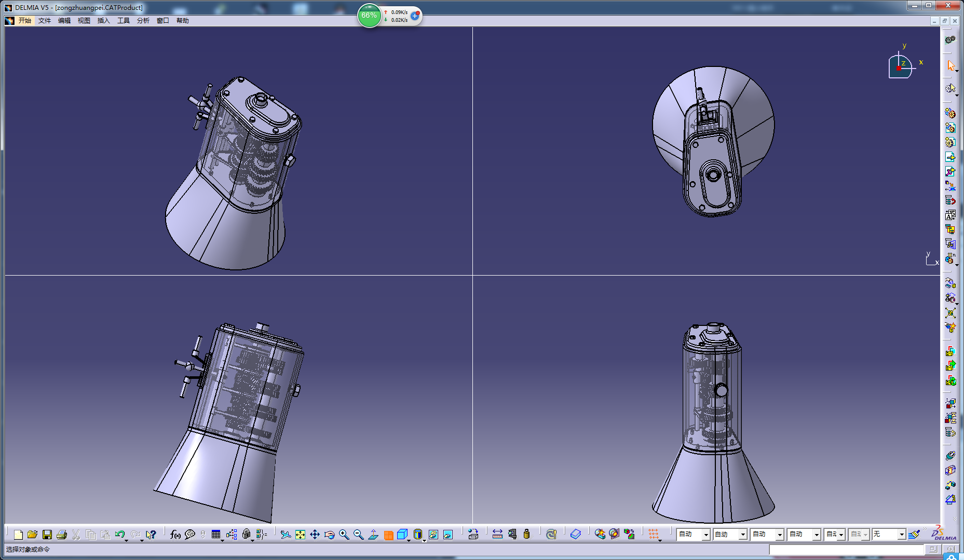Expand the fourth 自动 dropdown
Viewport: 964px width, 560px height.
click(817, 535)
